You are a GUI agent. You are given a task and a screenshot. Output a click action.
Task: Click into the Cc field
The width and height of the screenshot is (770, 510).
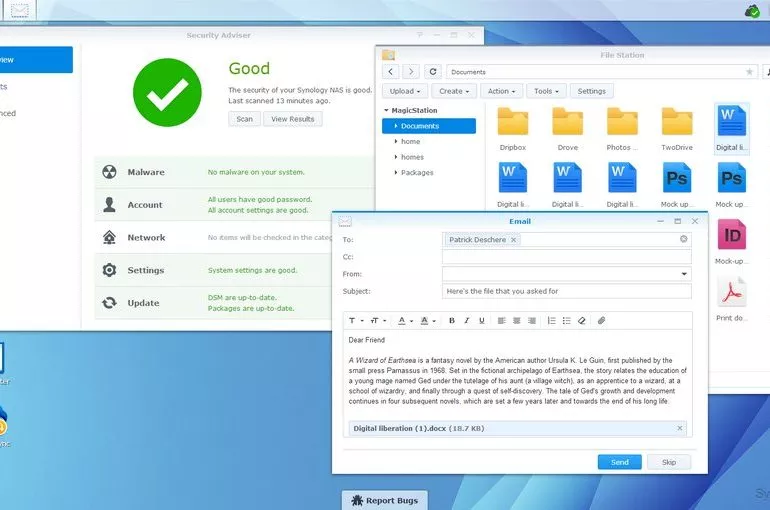pyautogui.click(x=567, y=257)
